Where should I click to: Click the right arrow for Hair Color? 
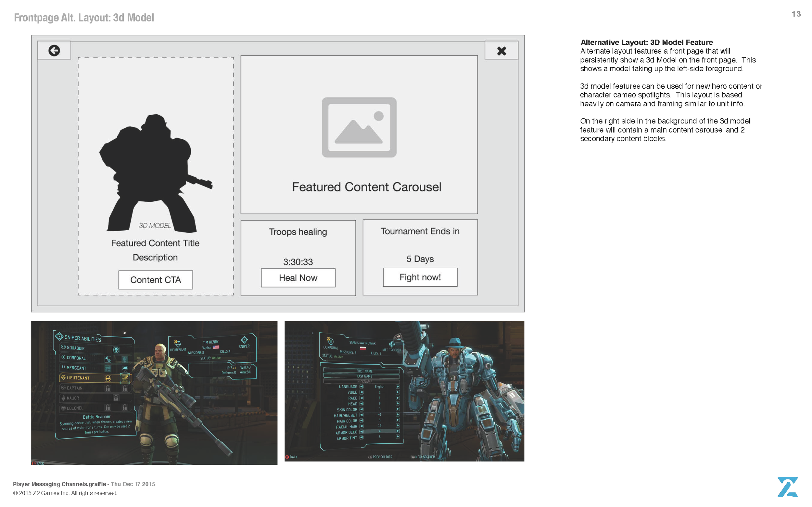[398, 420]
